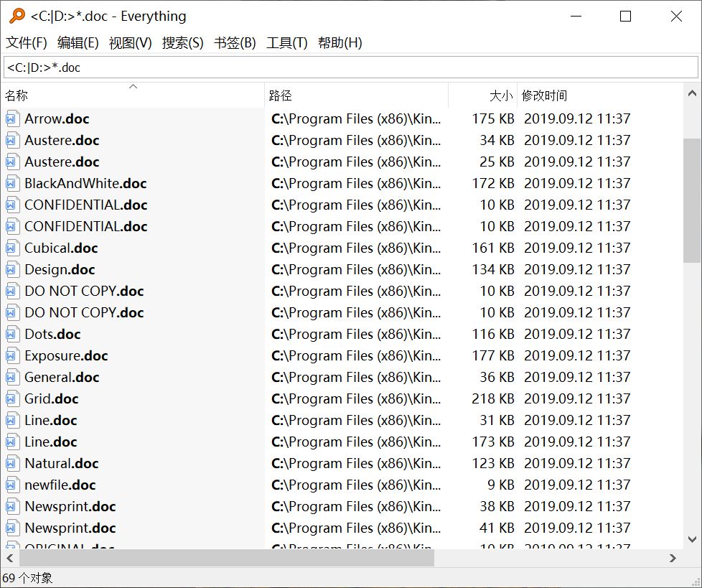This screenshot has width=702, height=588.
Task: Click the 116 KB size value
Action: coord(493,335)
